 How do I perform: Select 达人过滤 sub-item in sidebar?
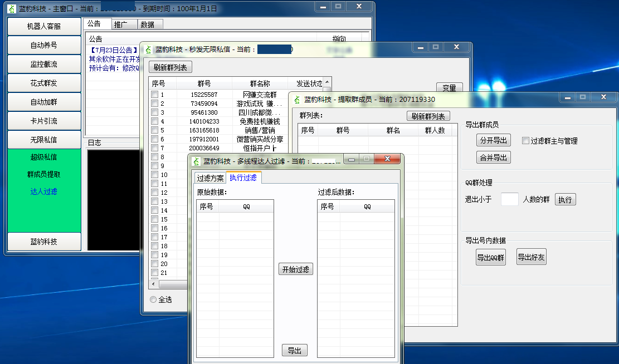coord(44,191)
